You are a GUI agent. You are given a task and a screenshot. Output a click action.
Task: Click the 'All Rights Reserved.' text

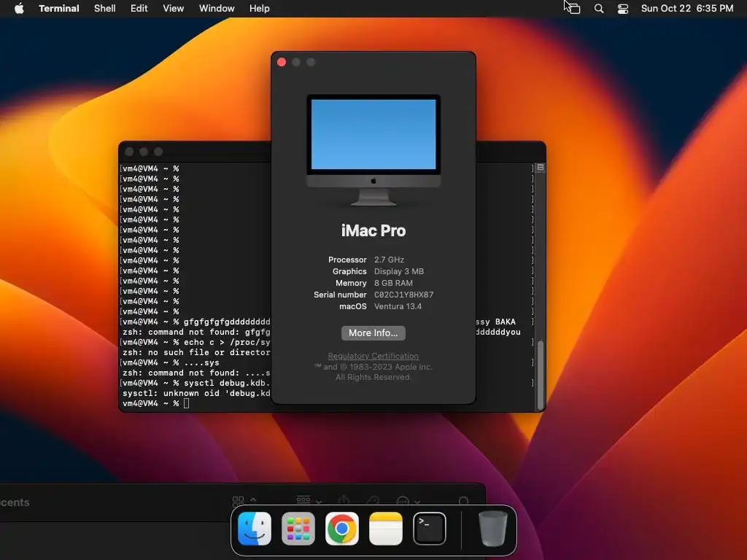click(373, 377)
